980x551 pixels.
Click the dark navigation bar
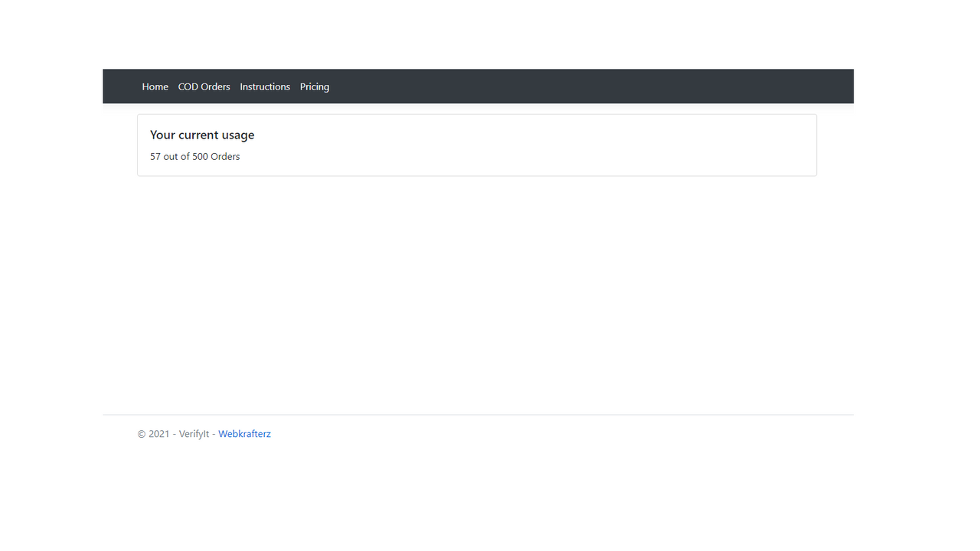point(536,86)
